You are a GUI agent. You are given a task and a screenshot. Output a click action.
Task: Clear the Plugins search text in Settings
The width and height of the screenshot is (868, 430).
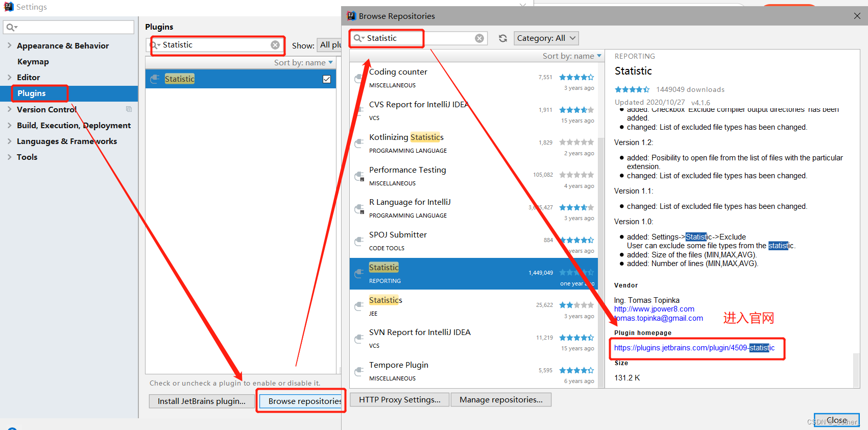pos(275,45)
